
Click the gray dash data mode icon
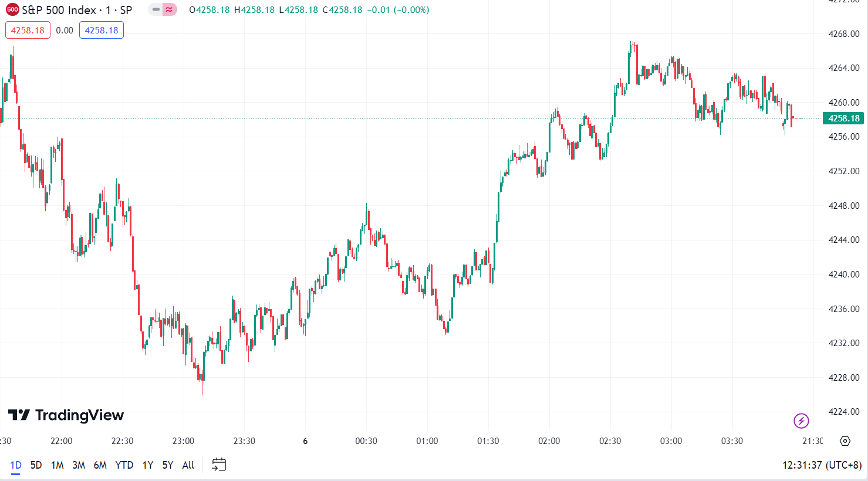pos(156,10)
